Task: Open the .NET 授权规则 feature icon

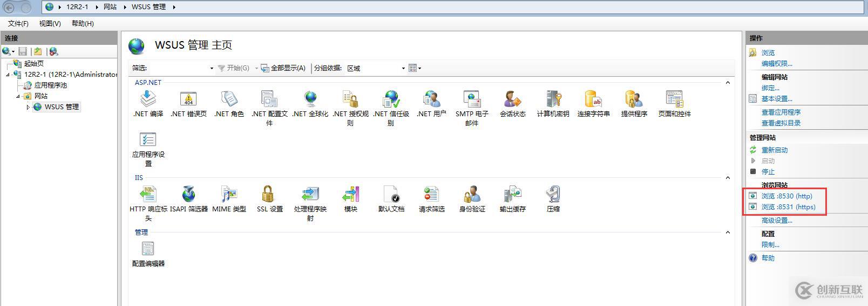Action: click(350, 98)
